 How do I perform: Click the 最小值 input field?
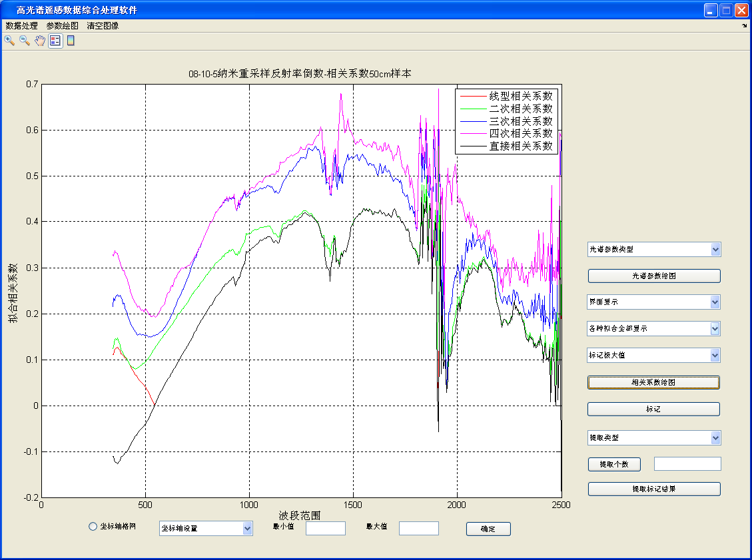[325, 529]
